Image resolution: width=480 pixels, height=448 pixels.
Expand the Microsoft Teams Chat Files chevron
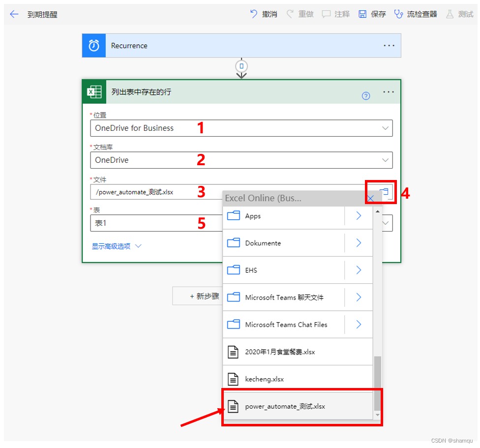coord(359,325)
